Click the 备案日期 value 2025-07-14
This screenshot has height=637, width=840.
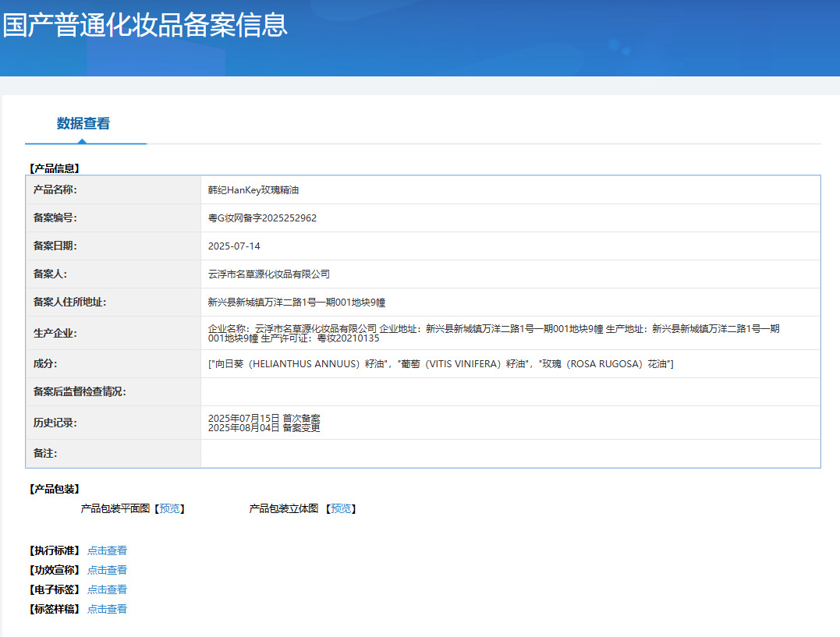pyautogui.click(x=234, y=246)
